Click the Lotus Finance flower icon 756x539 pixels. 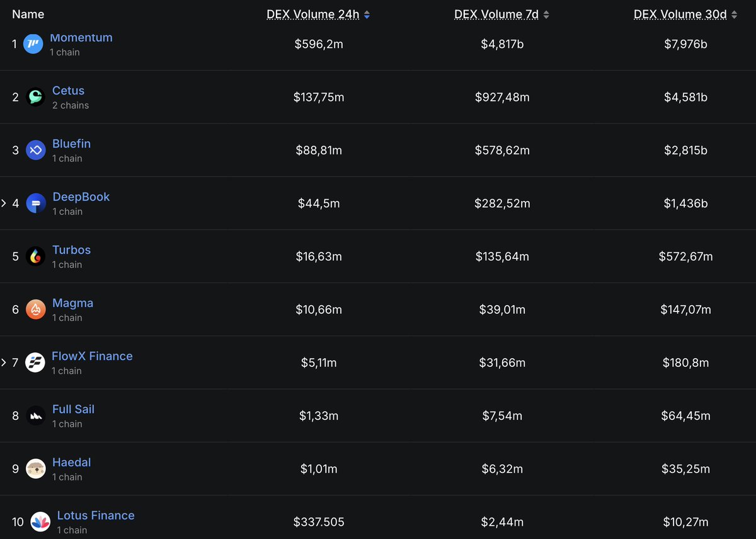point(40,521)
